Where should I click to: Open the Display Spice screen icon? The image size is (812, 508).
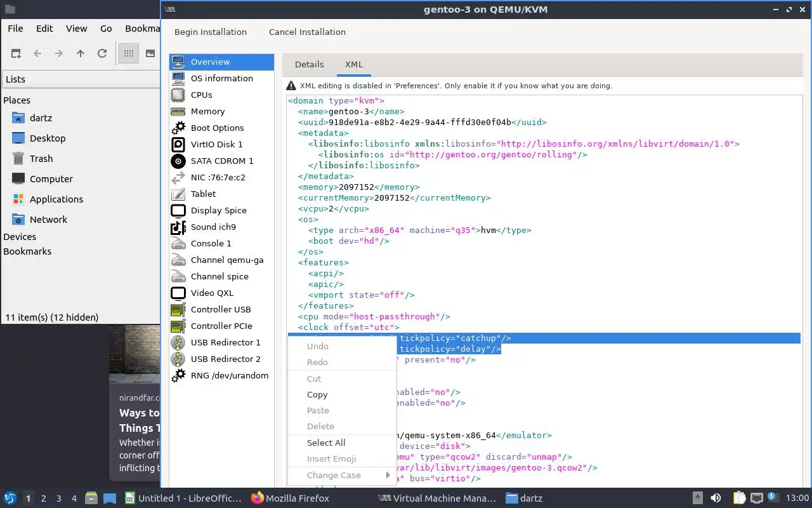[179, 210]
